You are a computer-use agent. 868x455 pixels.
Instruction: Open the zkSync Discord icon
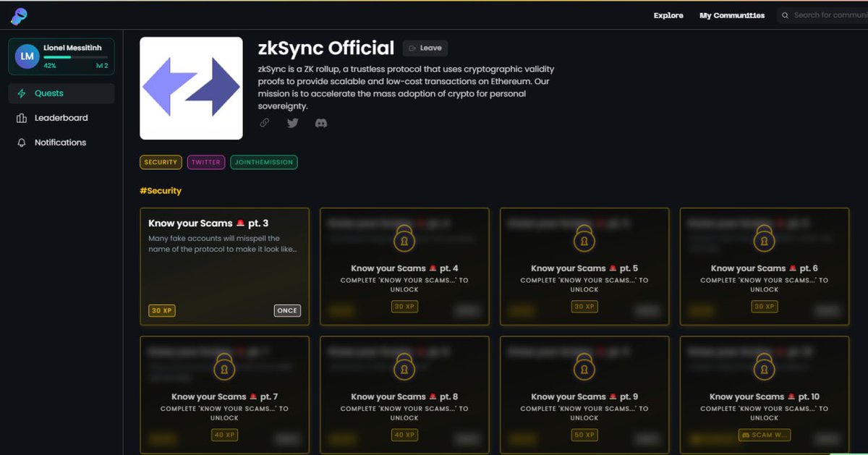tap(321, 123)
